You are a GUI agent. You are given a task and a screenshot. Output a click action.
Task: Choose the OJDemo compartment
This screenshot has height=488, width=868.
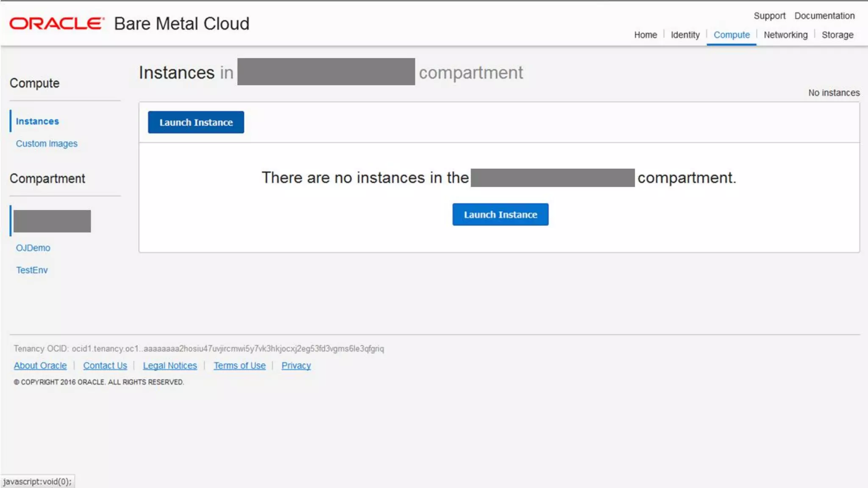[x=33, y=248]
